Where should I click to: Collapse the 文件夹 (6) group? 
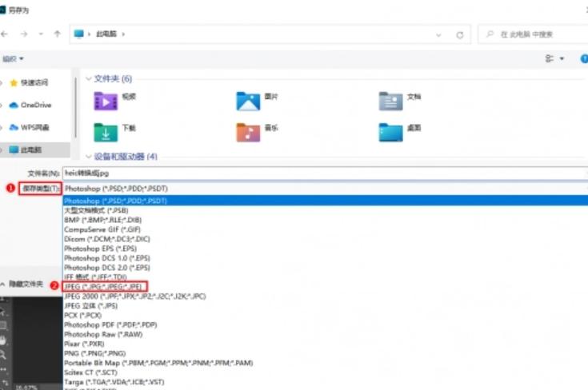(89, 78)
